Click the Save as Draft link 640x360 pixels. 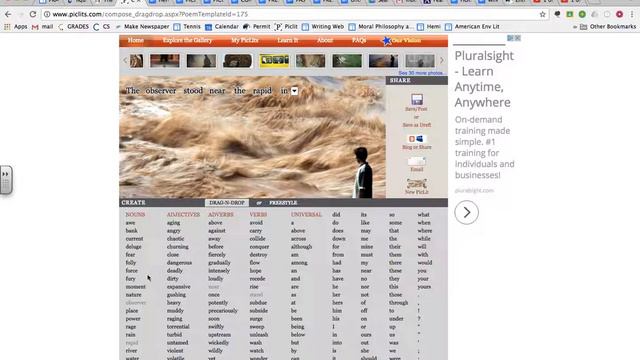pos(416,125)
